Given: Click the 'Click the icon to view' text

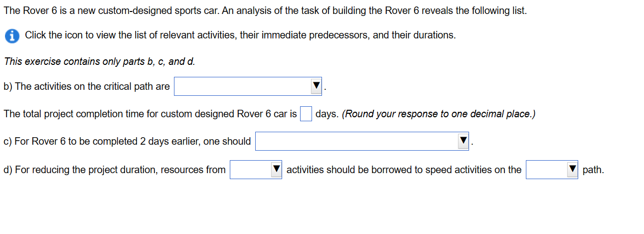Looking at the screenshot, I should coord(240,35).
